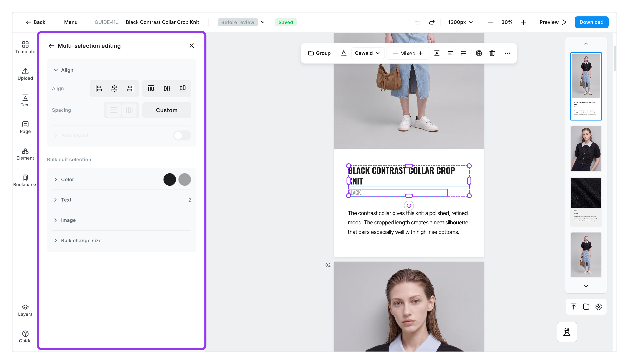The height and width of the screenshot is (364, 629).
Task: Click the Group button
Action: [319, 53]
